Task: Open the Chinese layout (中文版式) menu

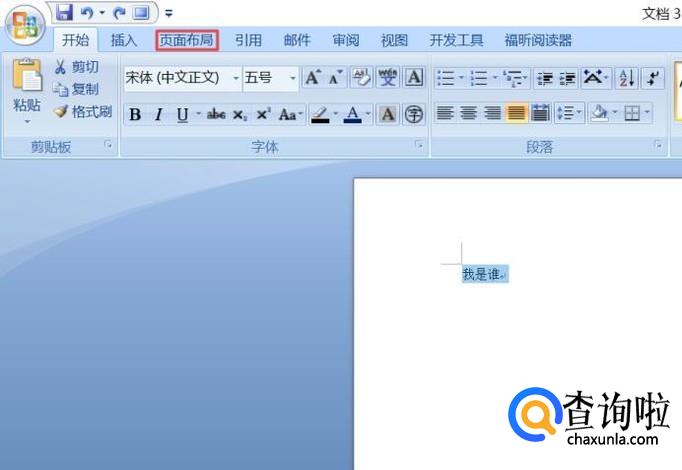Action: 595,78
